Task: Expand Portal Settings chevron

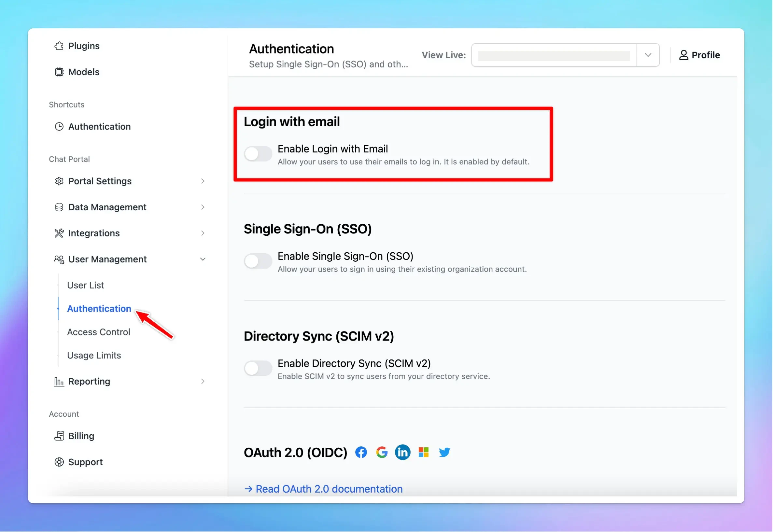Action: click(x=203, y=181)
